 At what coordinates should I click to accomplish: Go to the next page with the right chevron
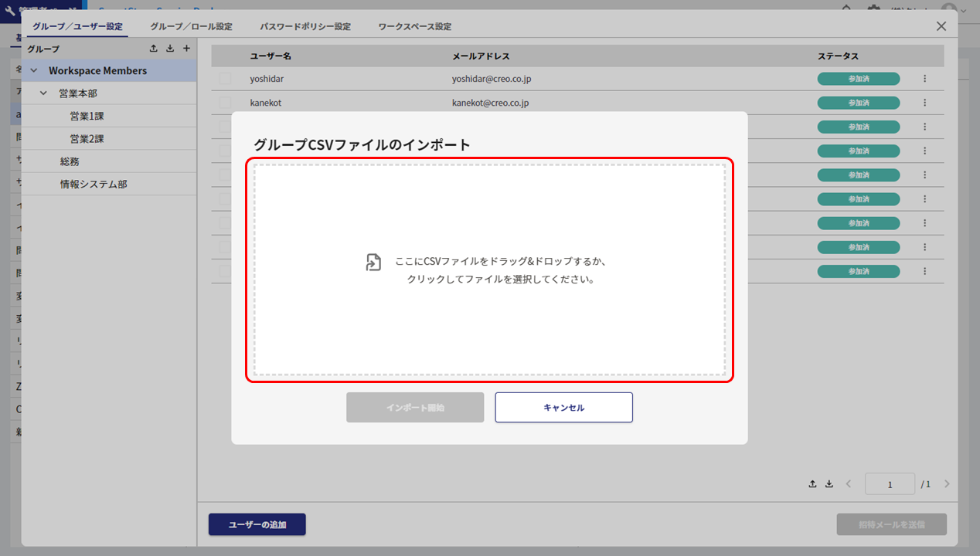947,484
